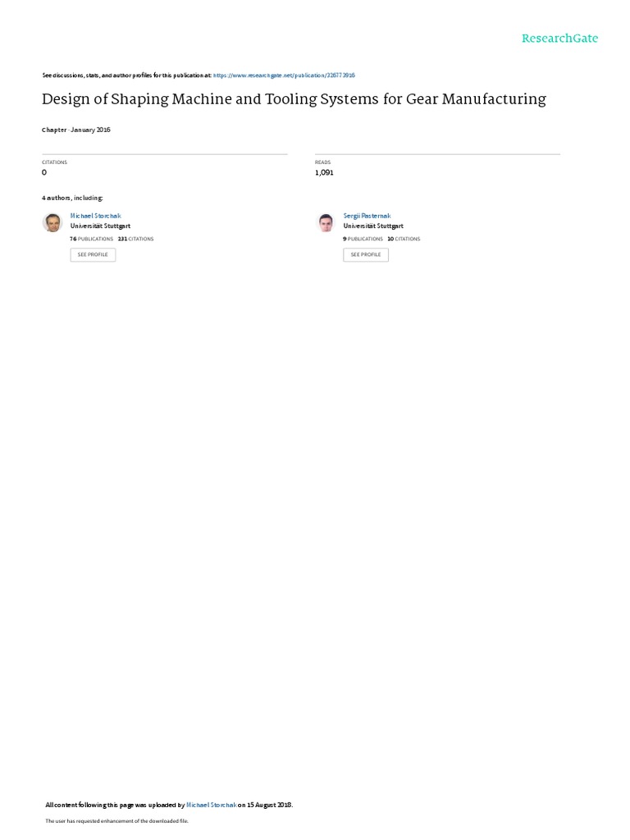Click Universität Stuttgart under Sergii Pasternak

tap(373, 226)
